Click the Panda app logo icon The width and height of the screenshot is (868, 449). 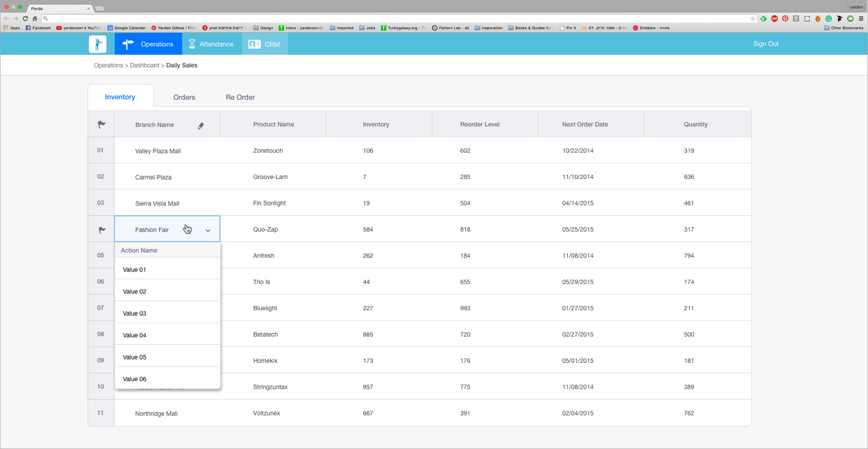[97, 44]
